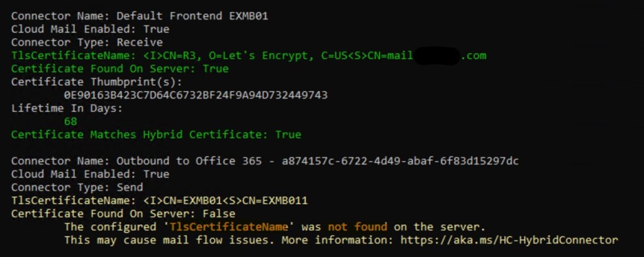Click the 'Lifetime In Days:' label

pos(67,108)
